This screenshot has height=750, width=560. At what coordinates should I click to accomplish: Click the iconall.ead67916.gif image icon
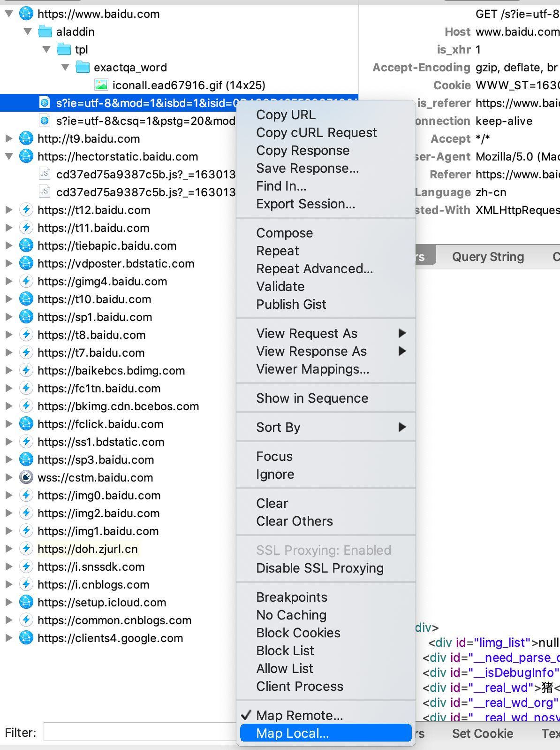point(101,85)
